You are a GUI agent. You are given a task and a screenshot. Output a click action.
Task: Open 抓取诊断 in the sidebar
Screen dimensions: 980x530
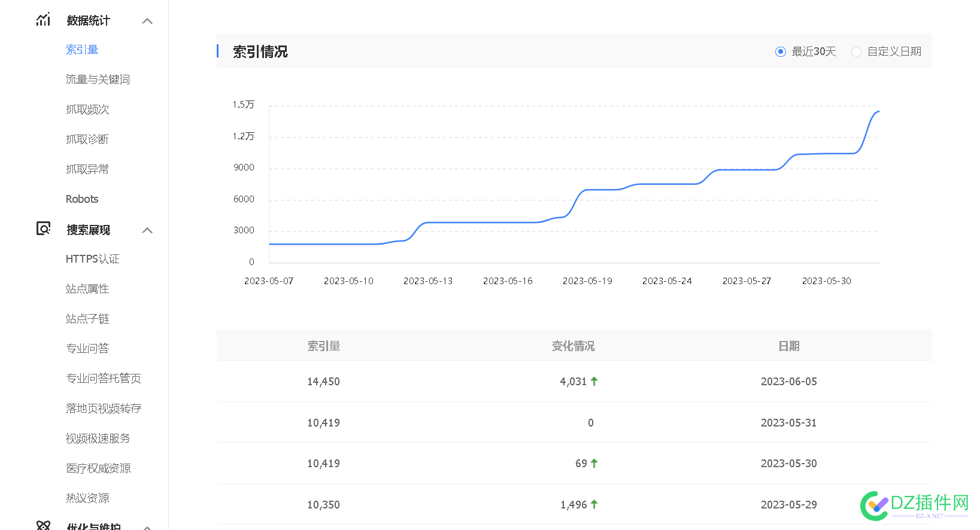tap(87, 139)
